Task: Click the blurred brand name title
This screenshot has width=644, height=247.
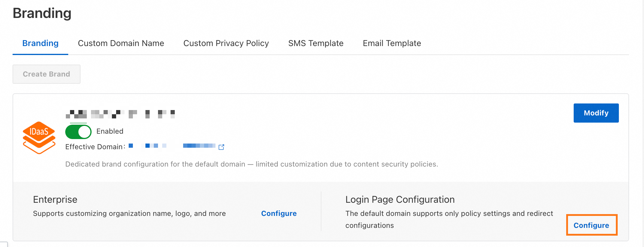Action: [120, 114]
